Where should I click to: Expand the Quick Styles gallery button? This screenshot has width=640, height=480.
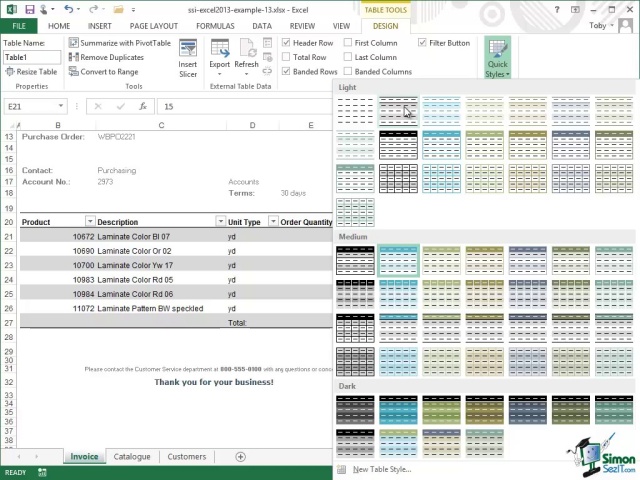496,58
